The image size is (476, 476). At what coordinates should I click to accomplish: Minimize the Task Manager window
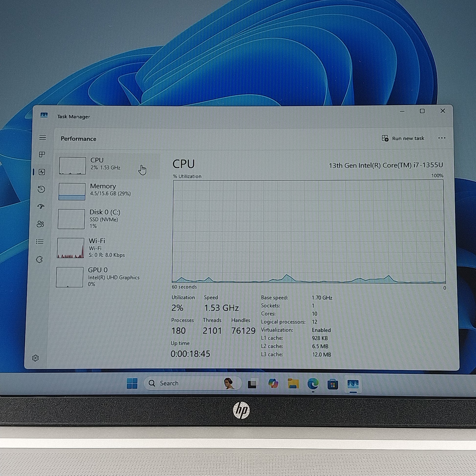402,111
